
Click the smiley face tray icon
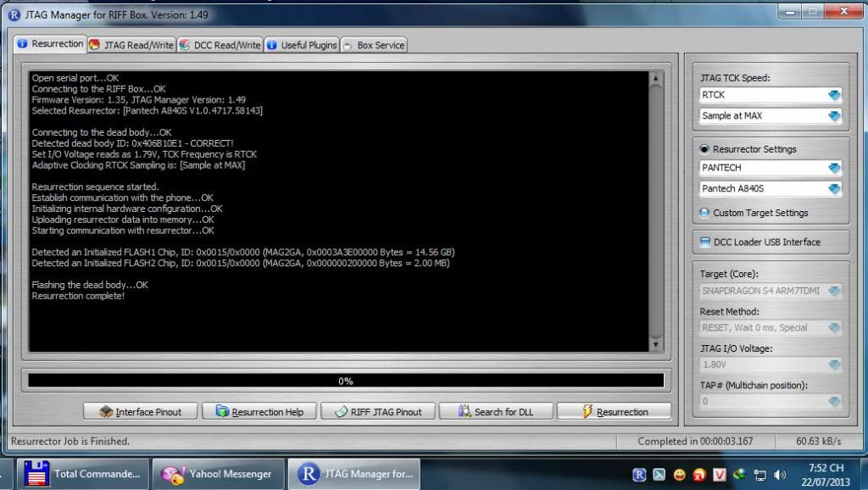coord(679,475)
